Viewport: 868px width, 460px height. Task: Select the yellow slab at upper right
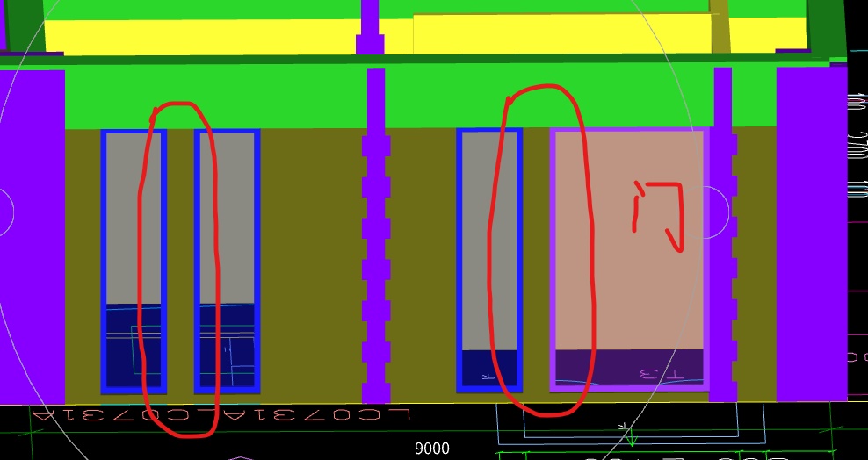562,33
